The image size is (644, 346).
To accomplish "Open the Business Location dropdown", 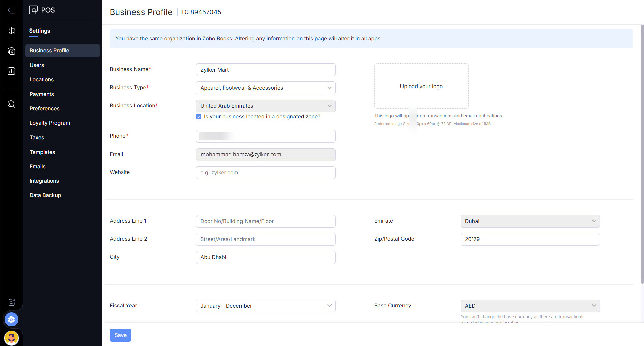I will (265, 106).
